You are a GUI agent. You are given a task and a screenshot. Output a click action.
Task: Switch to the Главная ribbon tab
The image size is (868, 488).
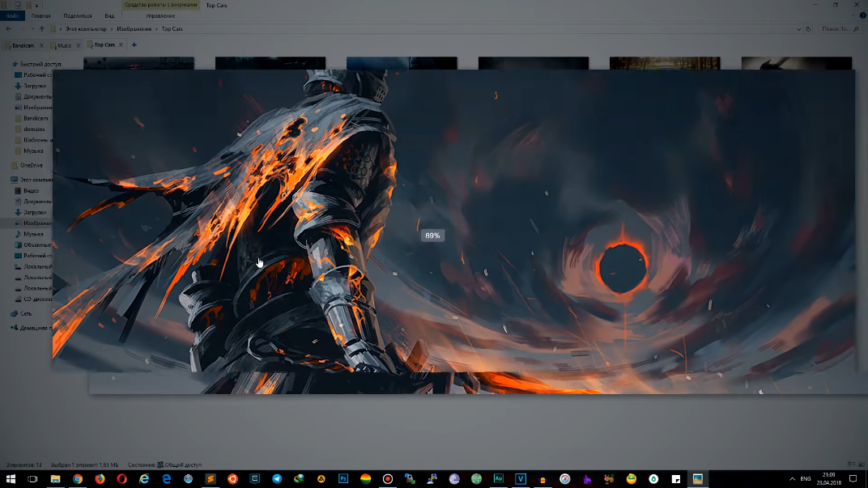pos(41,16)
